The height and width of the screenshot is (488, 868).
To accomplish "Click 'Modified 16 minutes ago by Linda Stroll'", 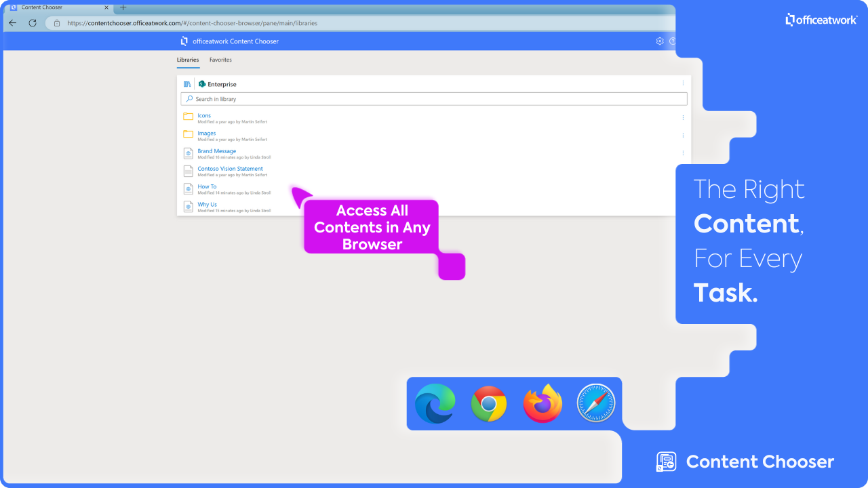I will (234, 157).
